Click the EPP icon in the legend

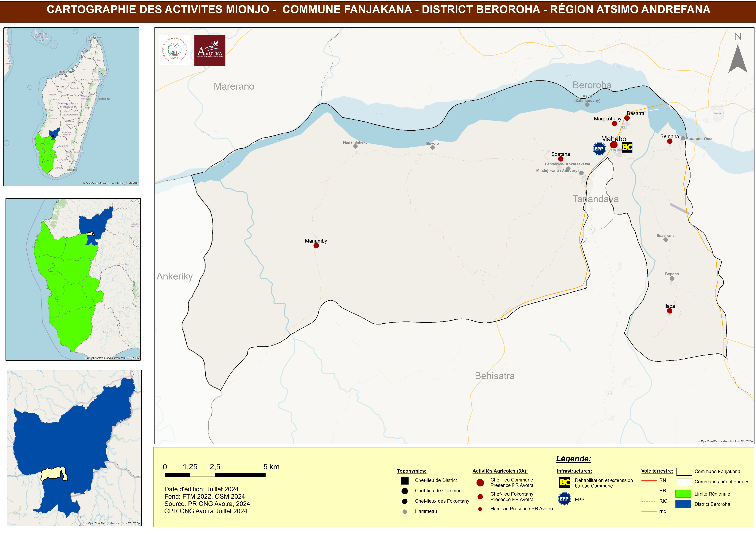click(x=564, y=499)
